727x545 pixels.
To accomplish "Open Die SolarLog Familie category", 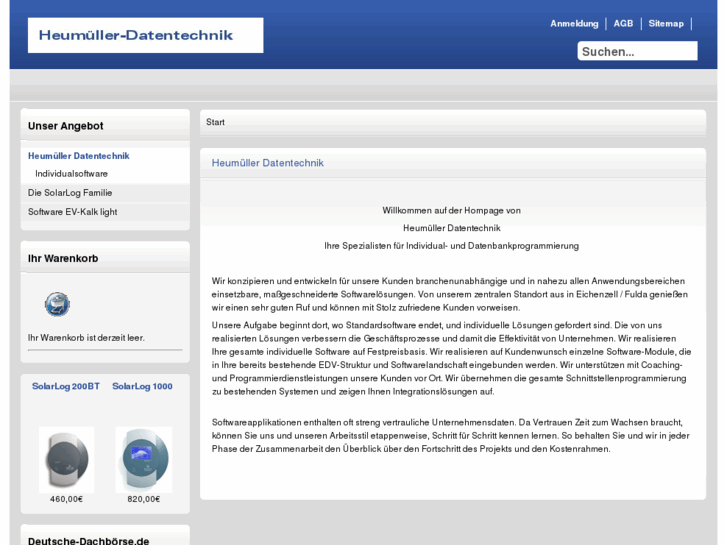I will pos(70,193).
